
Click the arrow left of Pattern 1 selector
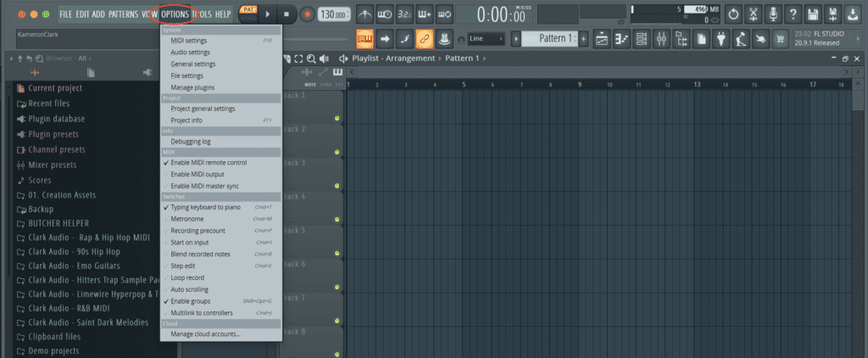[516, 39]
